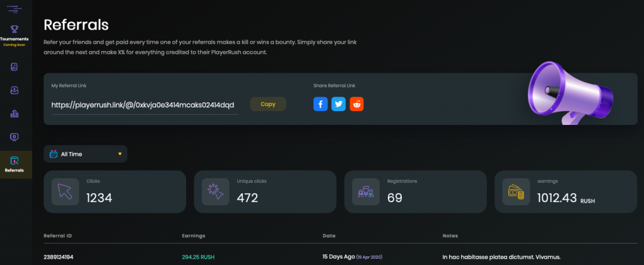Click the 'My Referral Link' label
The width and height of the screenshot is (644, 265).
(x=69, y=86)
